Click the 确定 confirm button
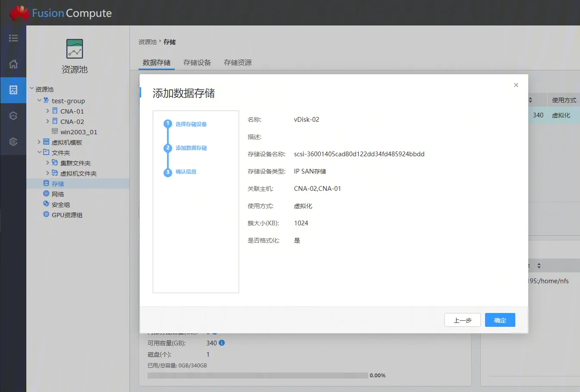This screenshot has width=580, height=392. (x=500, y=320)
